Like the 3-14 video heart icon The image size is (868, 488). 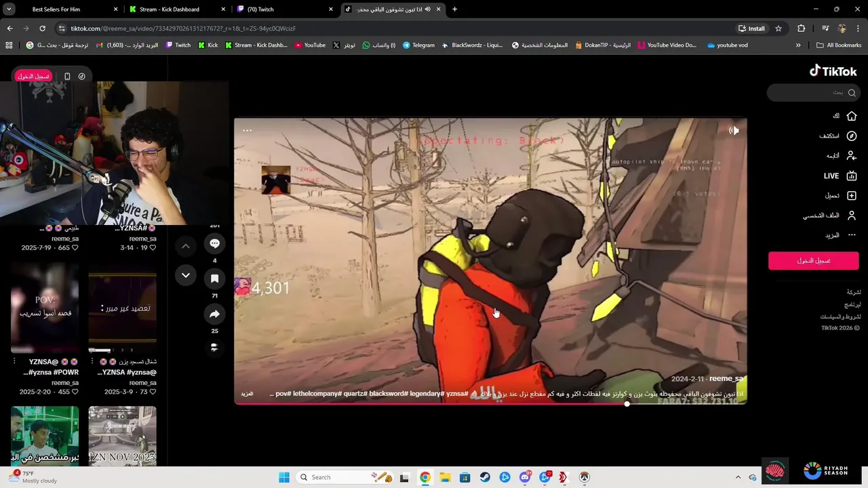pyautogui.click(x=153, y=248)
